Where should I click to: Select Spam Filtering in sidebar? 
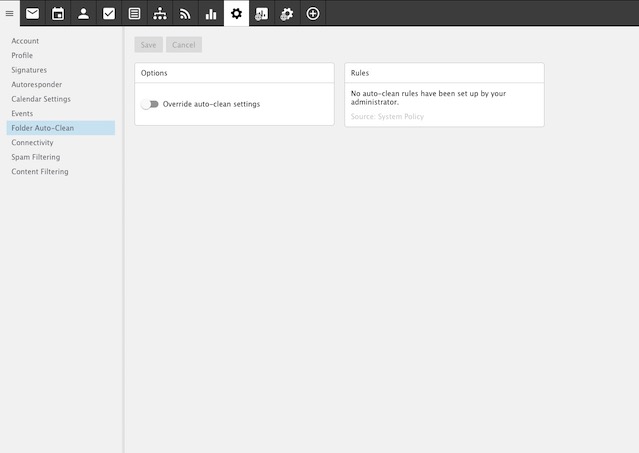pos(35,157)
